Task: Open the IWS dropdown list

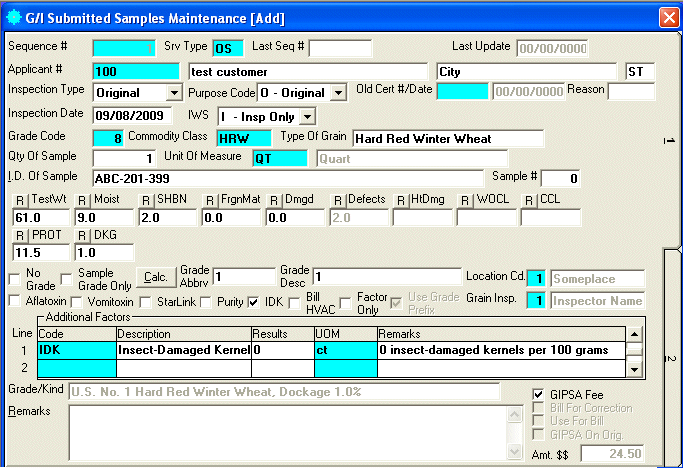Action: (x=307, y=117)
